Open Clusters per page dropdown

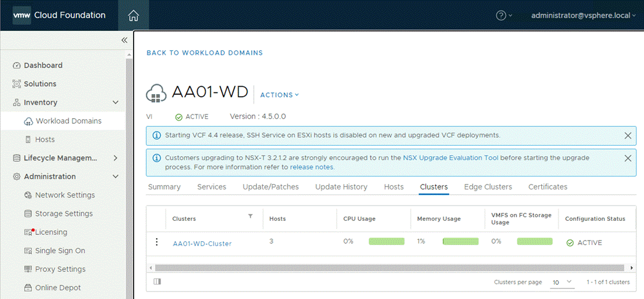coord(562,282)
